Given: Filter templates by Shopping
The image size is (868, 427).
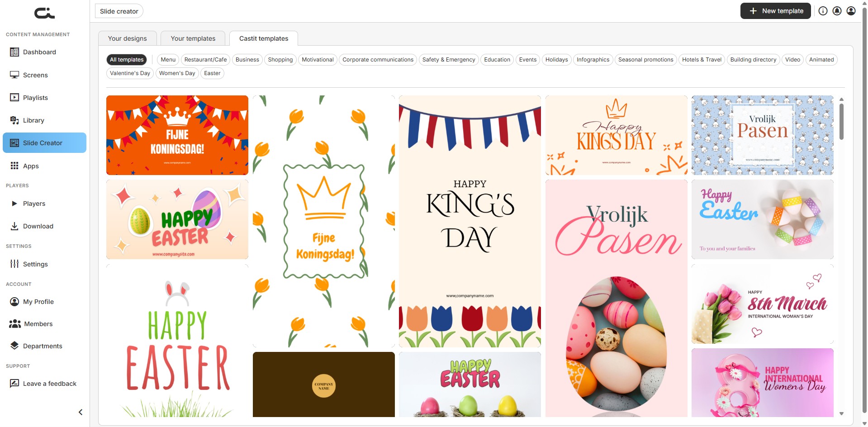Looking at the screenshot, I should point(280,60).
